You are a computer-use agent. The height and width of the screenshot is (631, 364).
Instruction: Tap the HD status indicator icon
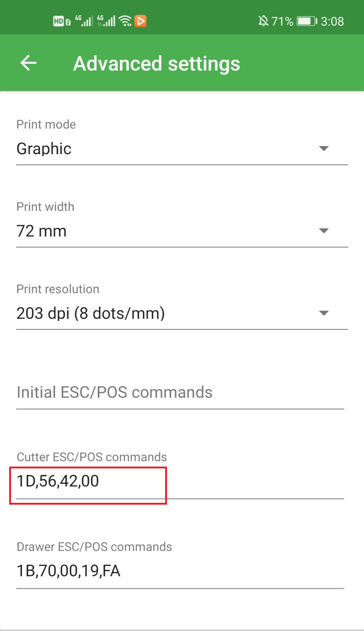[x=62, y=21]
